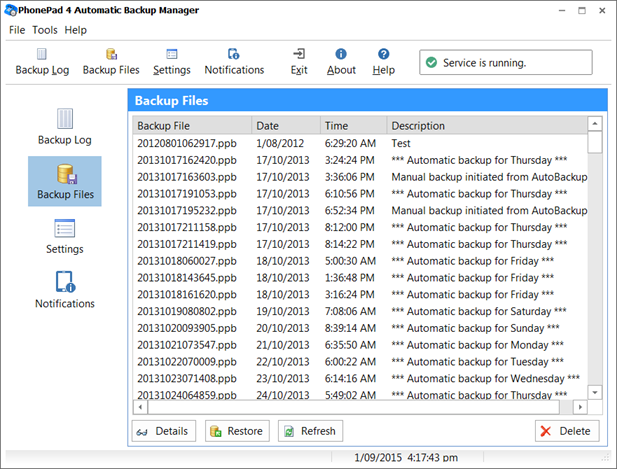Select backup file 20131019080802.ppb
This screenshot has height=469, width=617.
point(187,311)
